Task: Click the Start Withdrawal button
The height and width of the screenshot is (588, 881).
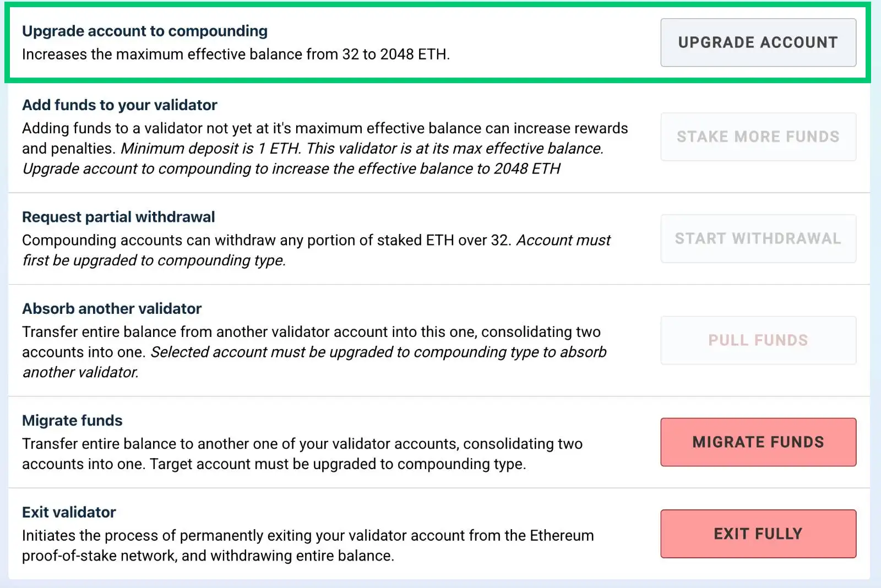Action: point(758,238)
